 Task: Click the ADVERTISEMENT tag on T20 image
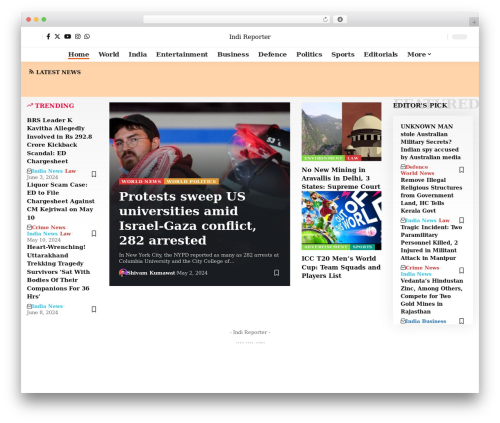[x=326, y=247]
